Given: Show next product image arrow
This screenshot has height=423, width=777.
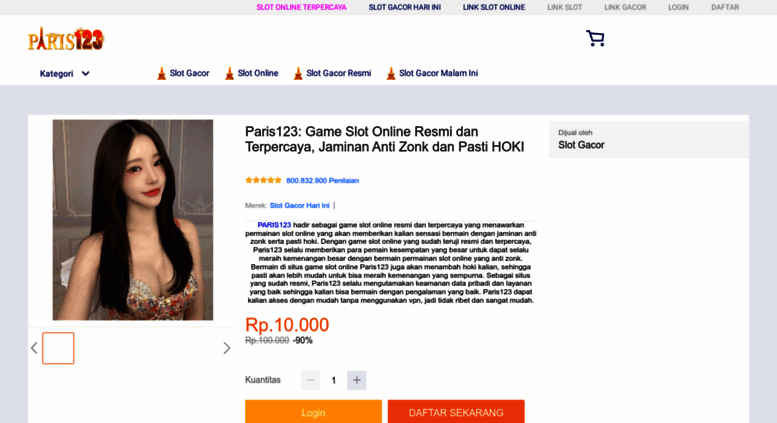Looking at the screenshot, I should 226,348.
